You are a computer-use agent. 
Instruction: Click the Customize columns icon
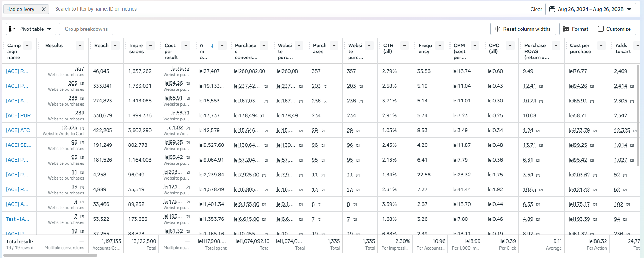click(601, 29)
